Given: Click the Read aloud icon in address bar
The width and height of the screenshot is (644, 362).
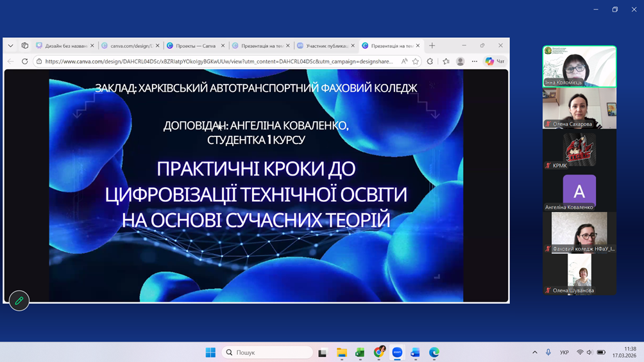Looking at the screenshot, I should [404, 62].
